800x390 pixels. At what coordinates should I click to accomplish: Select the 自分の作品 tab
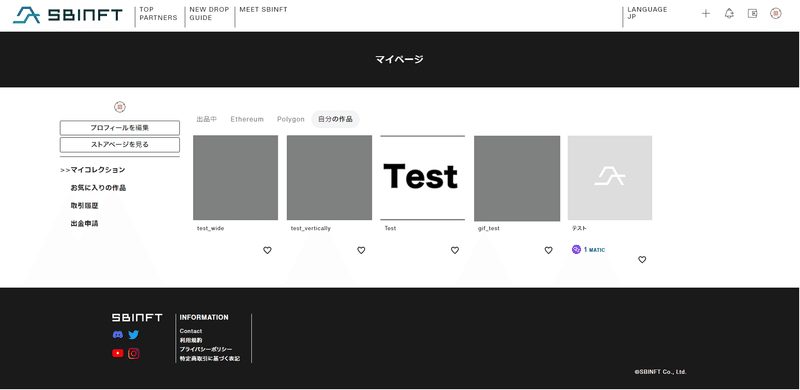335,119
